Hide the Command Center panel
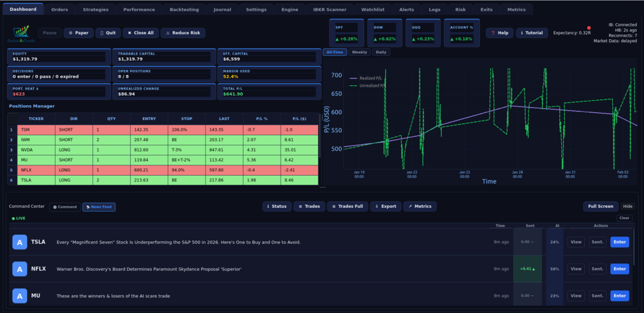The image size is (644, 313). [x=627, y=207]
